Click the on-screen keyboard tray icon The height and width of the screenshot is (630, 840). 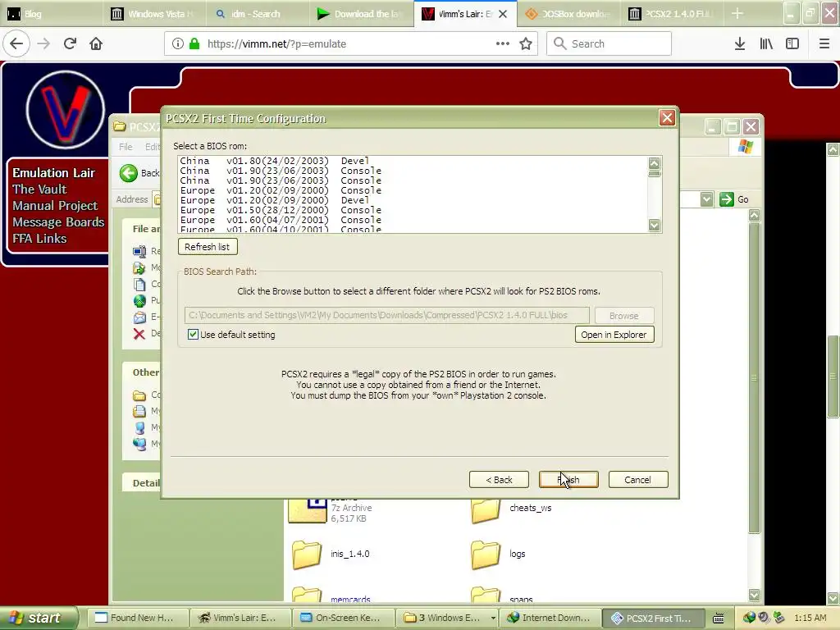tap(719, 618)
